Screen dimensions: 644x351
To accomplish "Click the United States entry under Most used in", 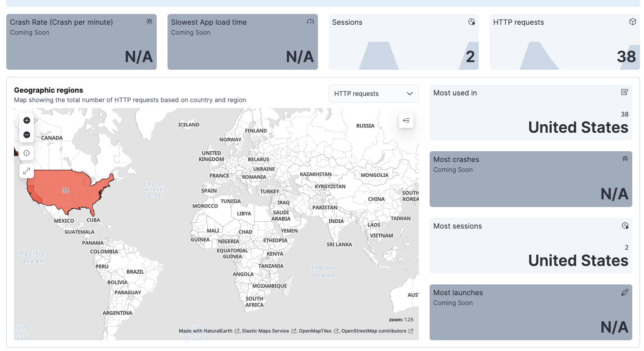I will point(578,127).
